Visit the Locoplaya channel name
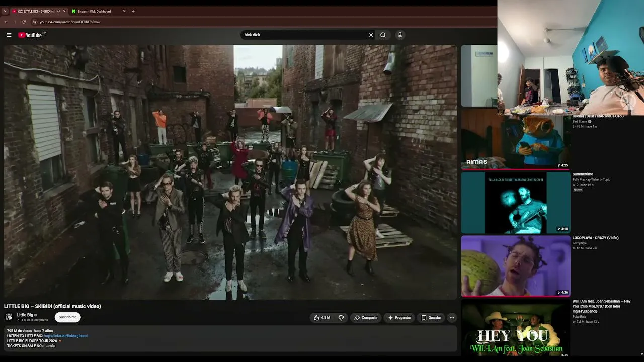The height and width of the screenshot is (362, 644). click(x=580, y=243)
